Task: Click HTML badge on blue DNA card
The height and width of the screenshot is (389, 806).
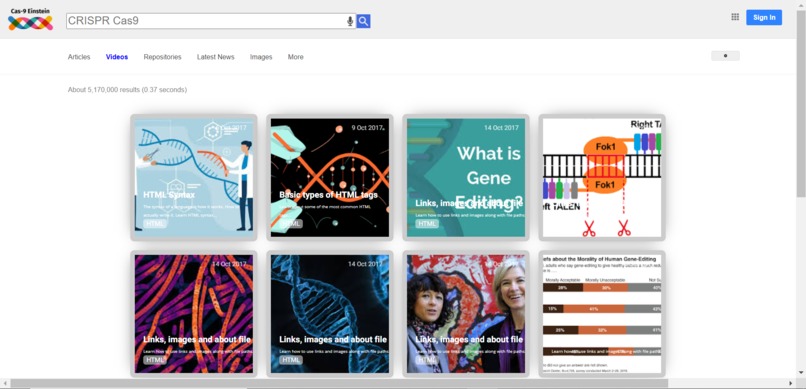Action: click(291, 360)
